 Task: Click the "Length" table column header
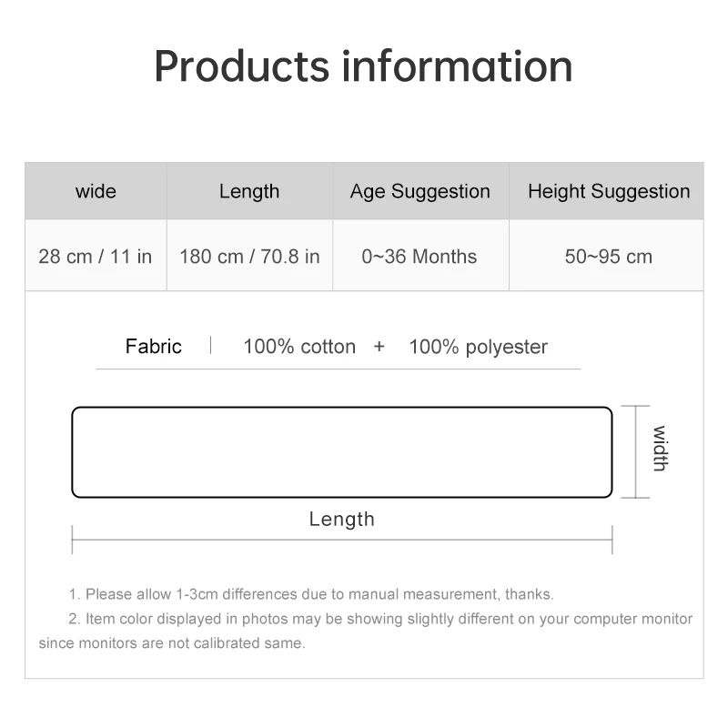point(249,191)
